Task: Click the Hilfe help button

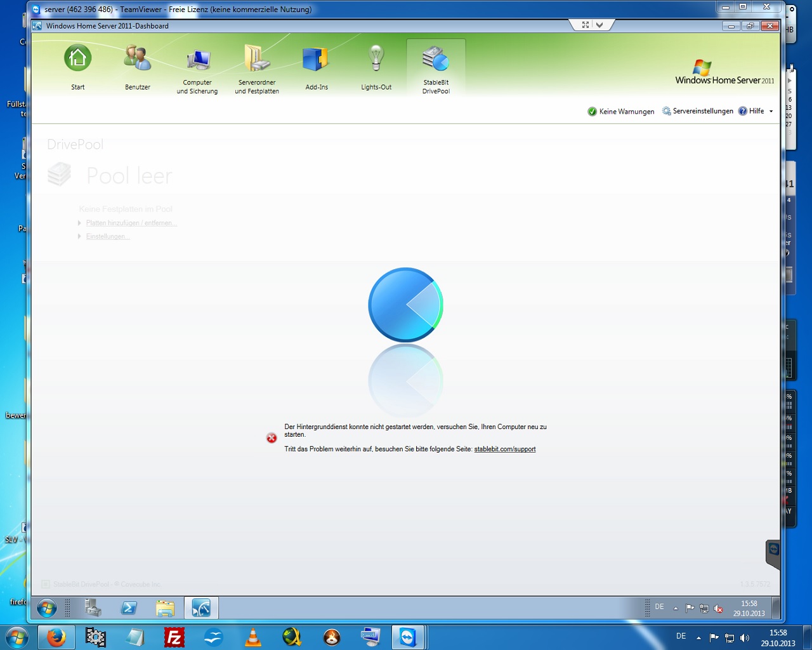Action: (x=751, y=111)
